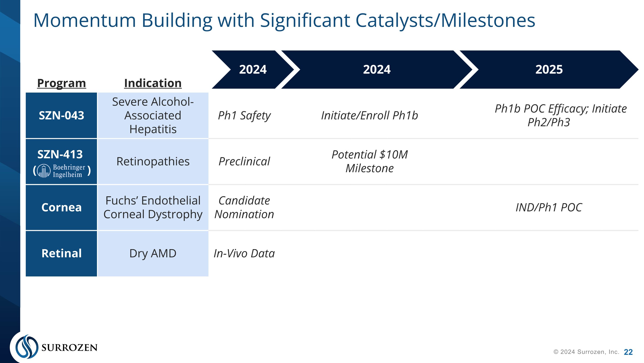Click the underlined Program column heading
Viewport: 644px width, 363px height.
click(x=61, y=83)
